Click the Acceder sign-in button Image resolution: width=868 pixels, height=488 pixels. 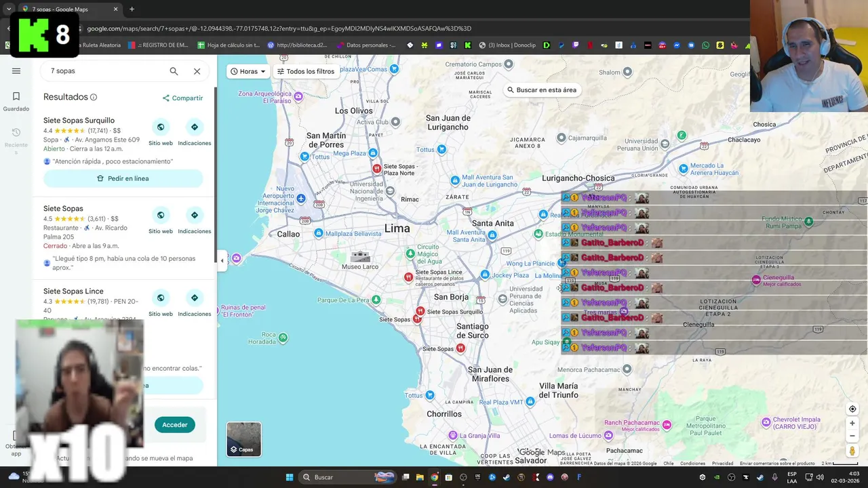pos(174,425)
